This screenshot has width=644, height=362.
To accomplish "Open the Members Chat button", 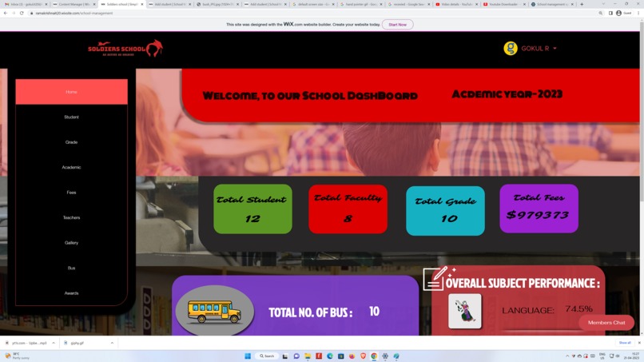I will 606,323.
